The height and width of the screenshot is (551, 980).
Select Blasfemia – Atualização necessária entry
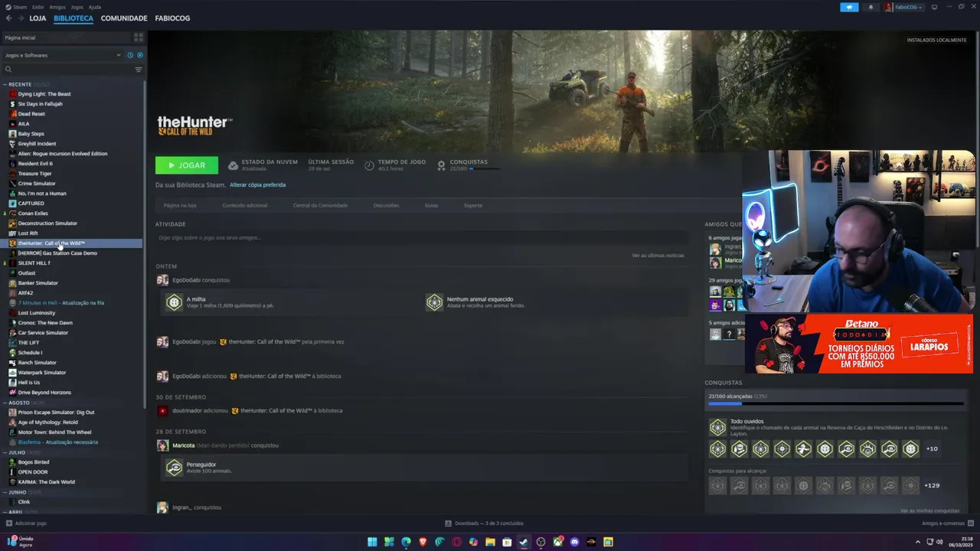point(57,442)
